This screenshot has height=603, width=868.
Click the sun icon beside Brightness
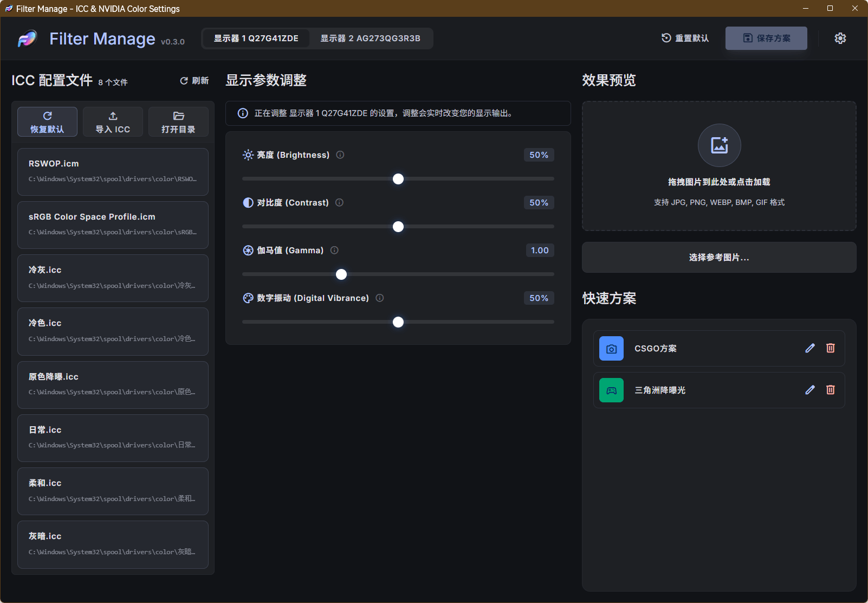pyautogui.click(x=248, y=155)
